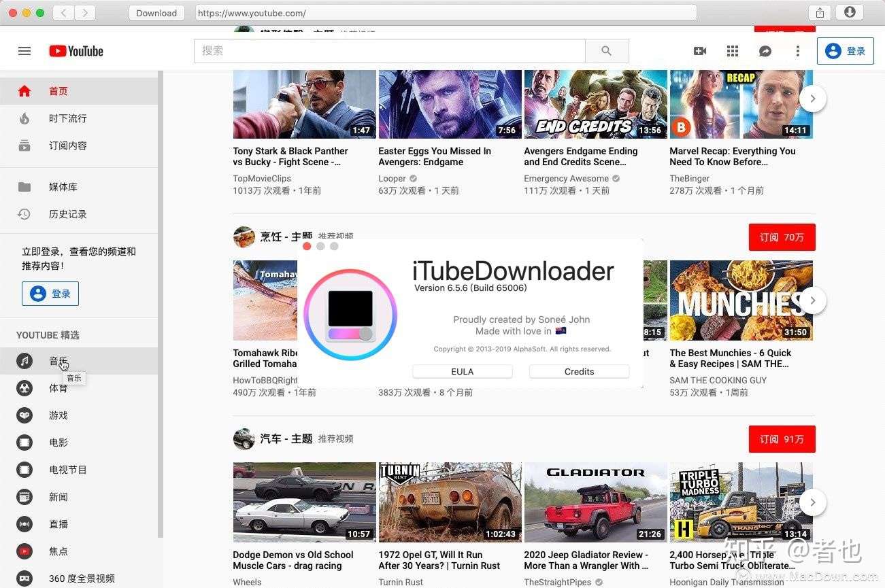Image resolution: width=885 pixels, height=588 pixels.
Task: Select the 360 度全景视频 icon
Action: click(24, 578)
